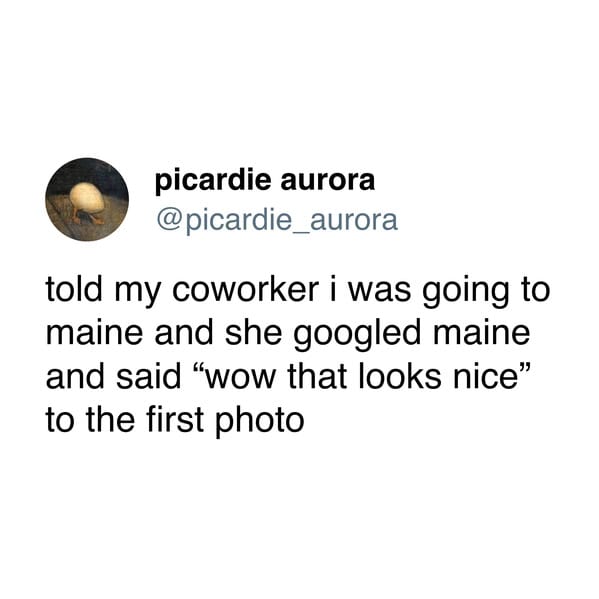Image resolution: width=599 pixels, height=599 pixels.
Task: Click the word "googled" in the tweet
Action: [x=357, y=335]
